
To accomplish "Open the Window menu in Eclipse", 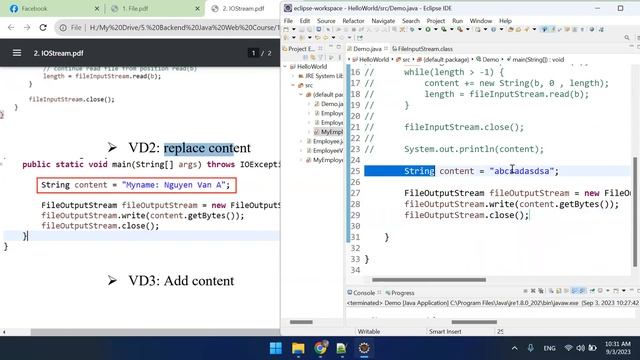I will pyautogui.click(x=481, y=21).
